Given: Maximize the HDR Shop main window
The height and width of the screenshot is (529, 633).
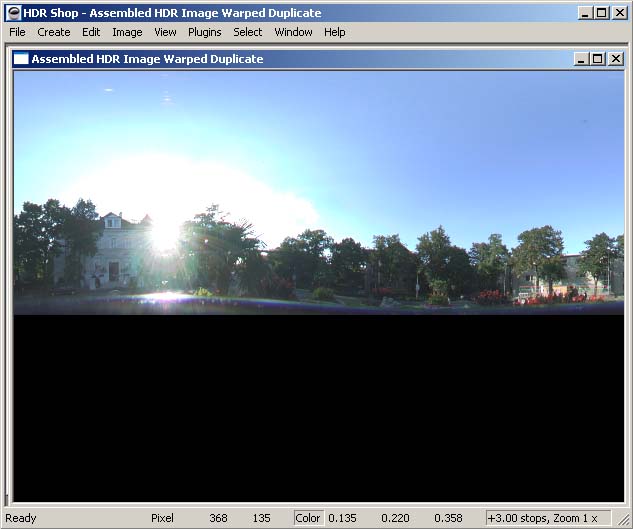Looking at the screenshot, I should tap(602, 13).
